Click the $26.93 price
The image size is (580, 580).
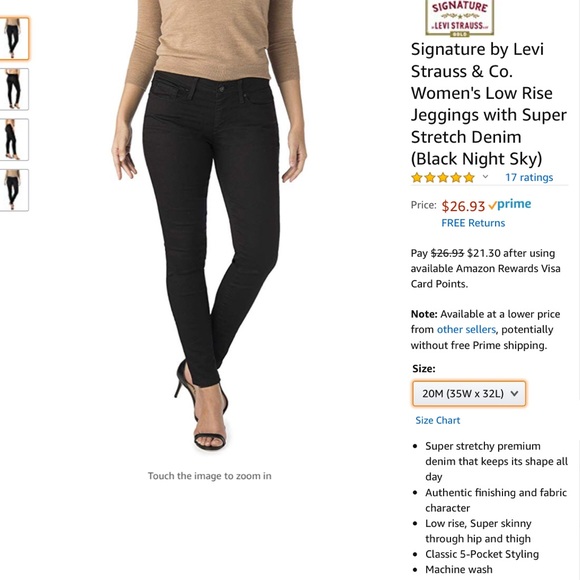(463, 206)
